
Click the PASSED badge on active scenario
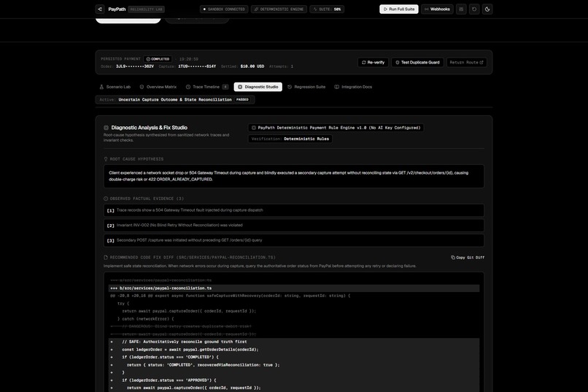(242, 99)
